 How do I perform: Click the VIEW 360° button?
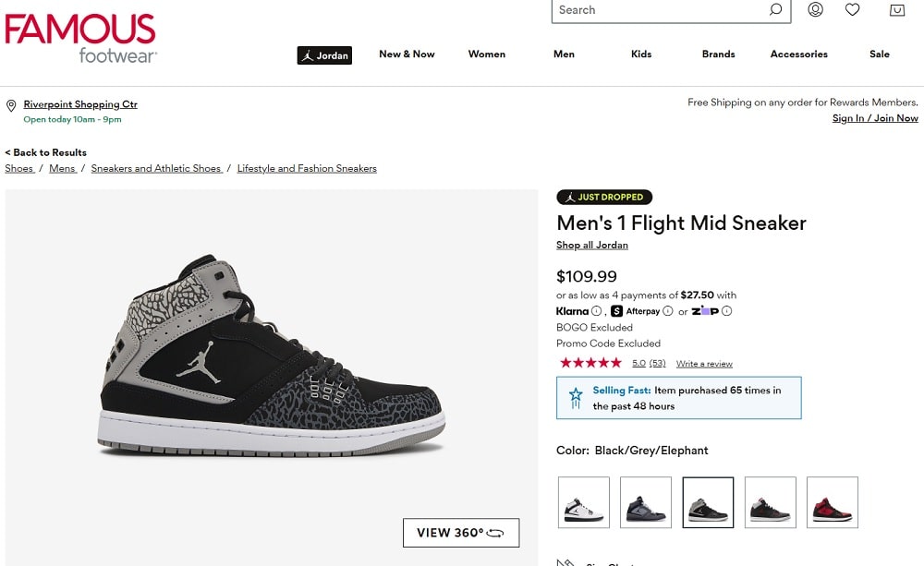[x=460, y=532]
